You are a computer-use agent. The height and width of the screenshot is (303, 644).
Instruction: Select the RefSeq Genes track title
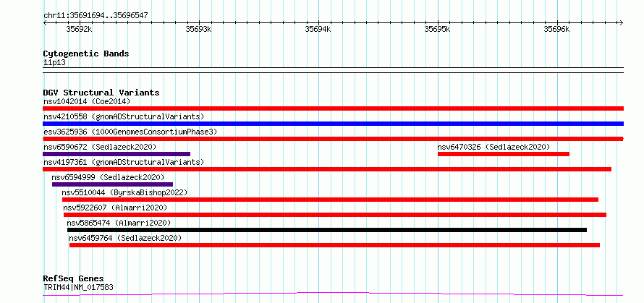pos(74,279)
